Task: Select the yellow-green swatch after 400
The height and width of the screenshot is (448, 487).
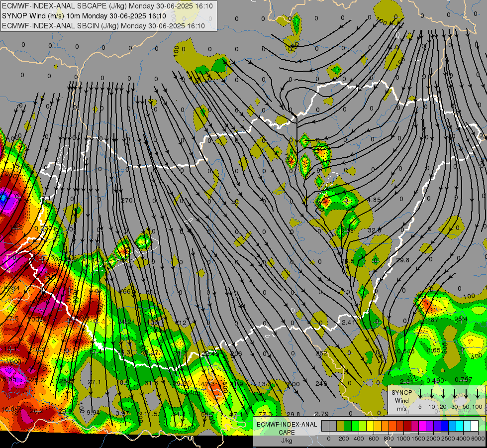Action: (363, 426)
